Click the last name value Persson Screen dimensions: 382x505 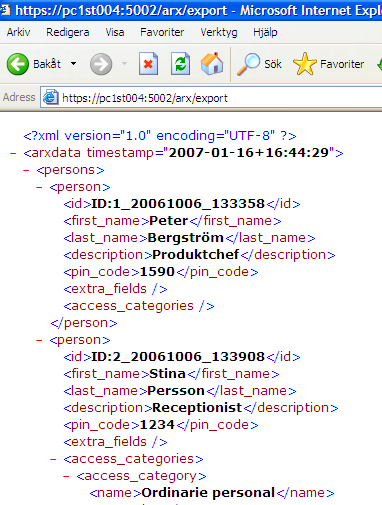[x=176, y=391]
